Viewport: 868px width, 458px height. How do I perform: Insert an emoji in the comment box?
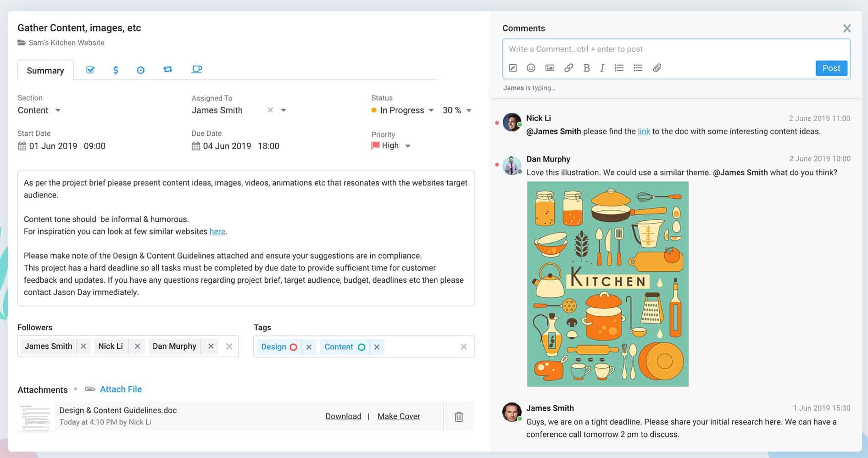click(x=531, y=67)
